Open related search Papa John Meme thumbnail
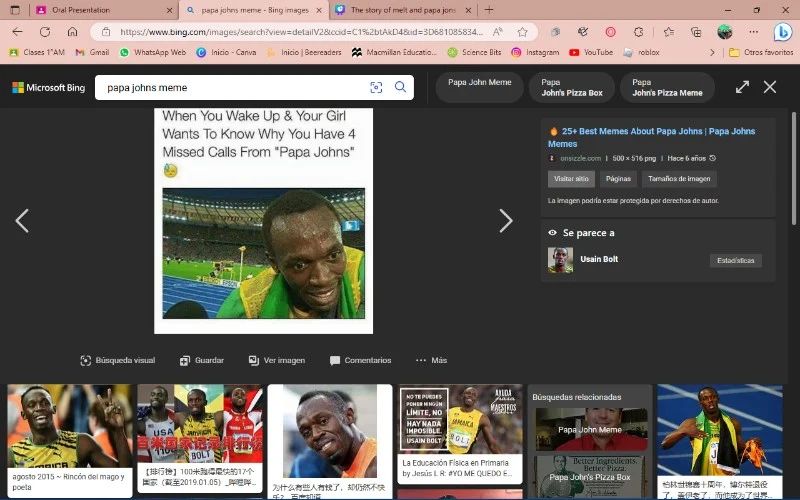Viewport: 800px width, 500px height. coord(590,429)
